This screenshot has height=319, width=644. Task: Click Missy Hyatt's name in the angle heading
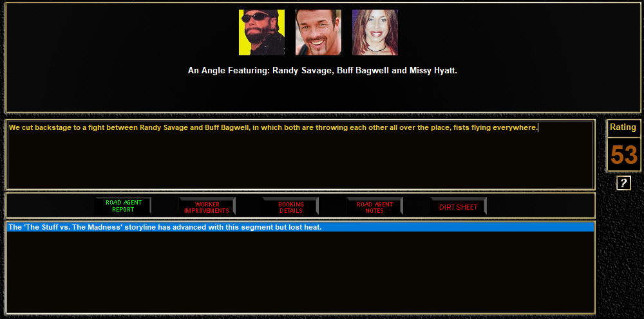click(433, 71)
